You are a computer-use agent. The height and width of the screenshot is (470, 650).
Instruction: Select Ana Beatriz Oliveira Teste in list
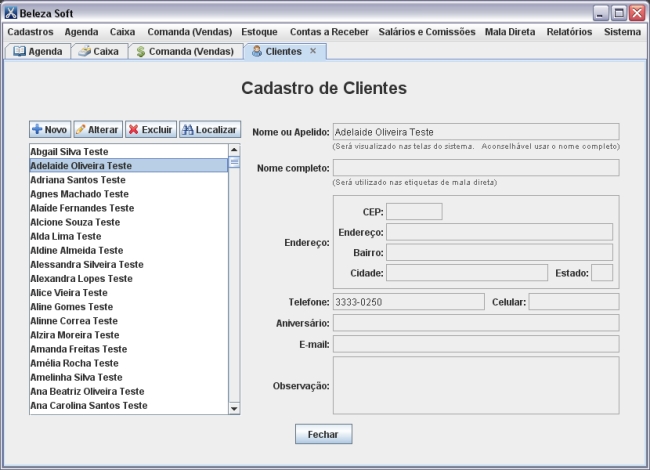click(x=129, y=391)
